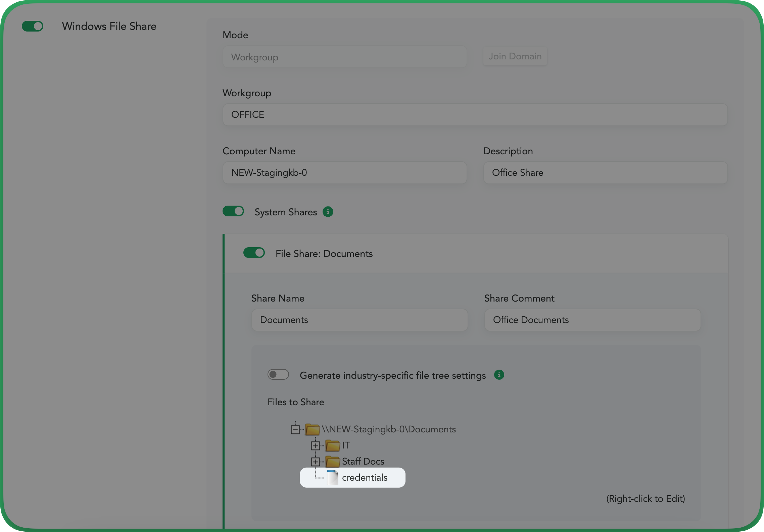Select the Join Domain mode button
764x532 pixels.
[x=514, y=56]
